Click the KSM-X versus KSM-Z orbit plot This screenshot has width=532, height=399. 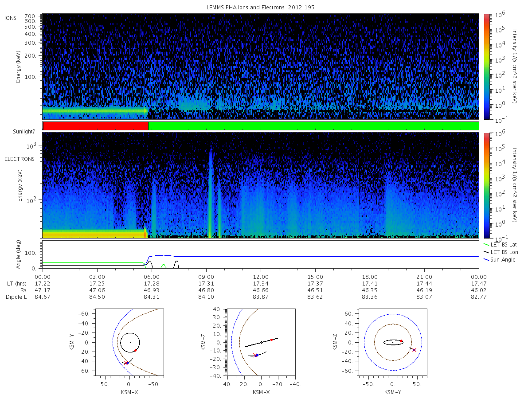pyautogui.click(x=261, y=343)
